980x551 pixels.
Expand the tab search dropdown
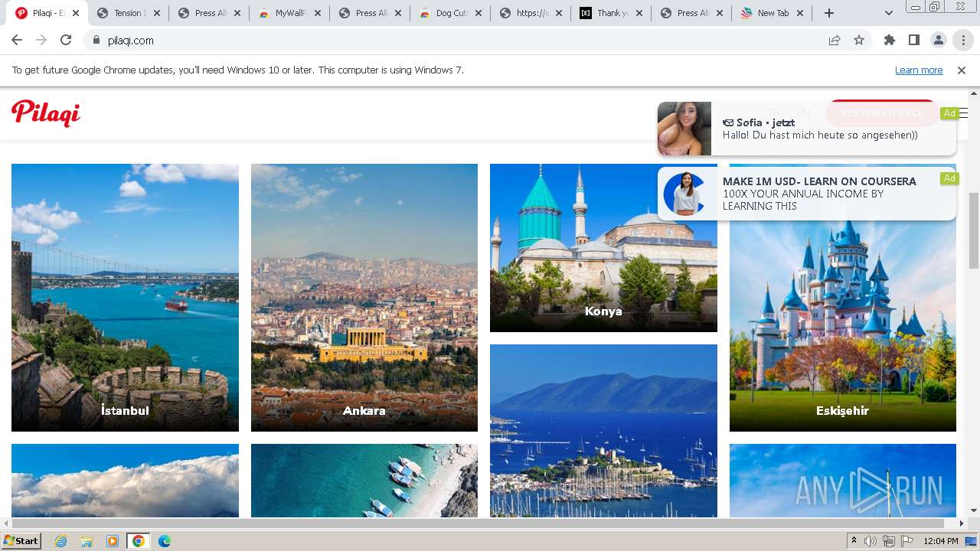coord(888,13)
